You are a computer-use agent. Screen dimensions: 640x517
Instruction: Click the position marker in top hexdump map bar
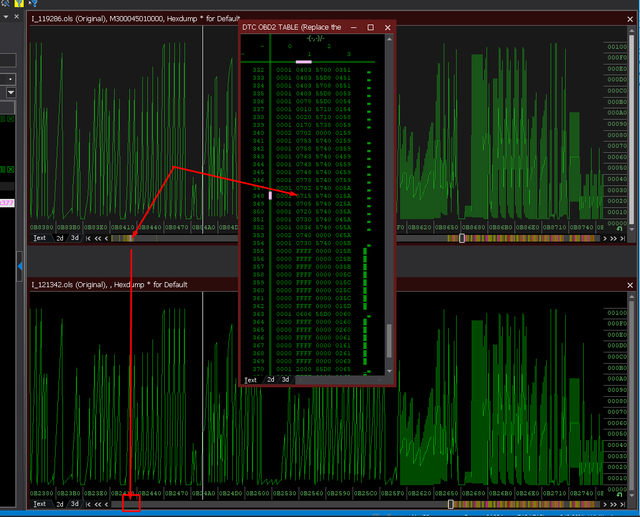click(462, 238)
